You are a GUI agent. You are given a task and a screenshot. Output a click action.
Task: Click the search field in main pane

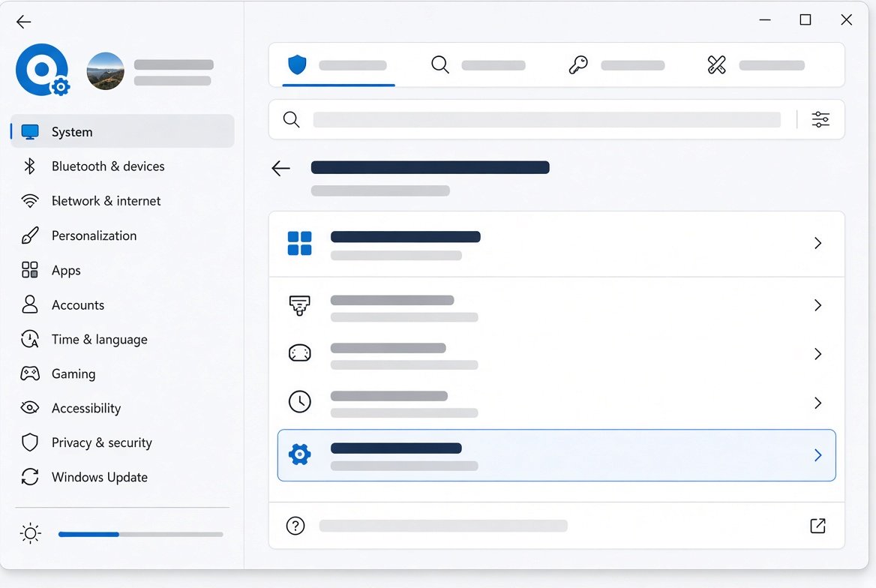(x=547, y=119)
